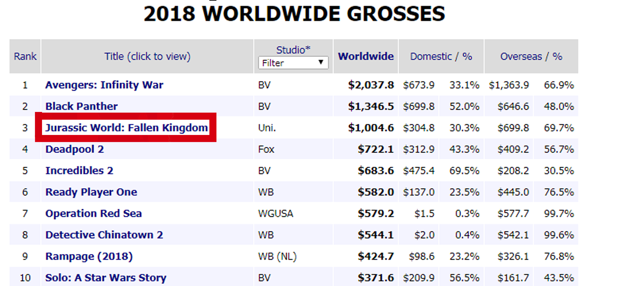644x286 pixels.
Task: Select Incredibles 2 overseas percent 30.5%
Action: 559,171
